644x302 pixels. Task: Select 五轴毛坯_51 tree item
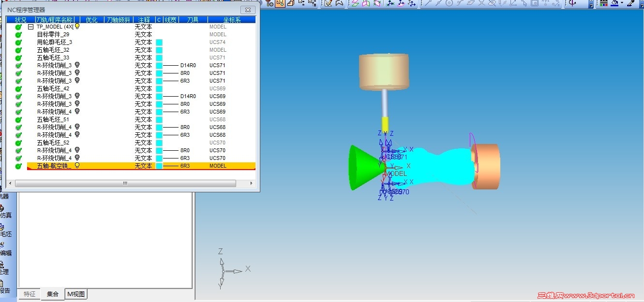[x=53, y=120]
